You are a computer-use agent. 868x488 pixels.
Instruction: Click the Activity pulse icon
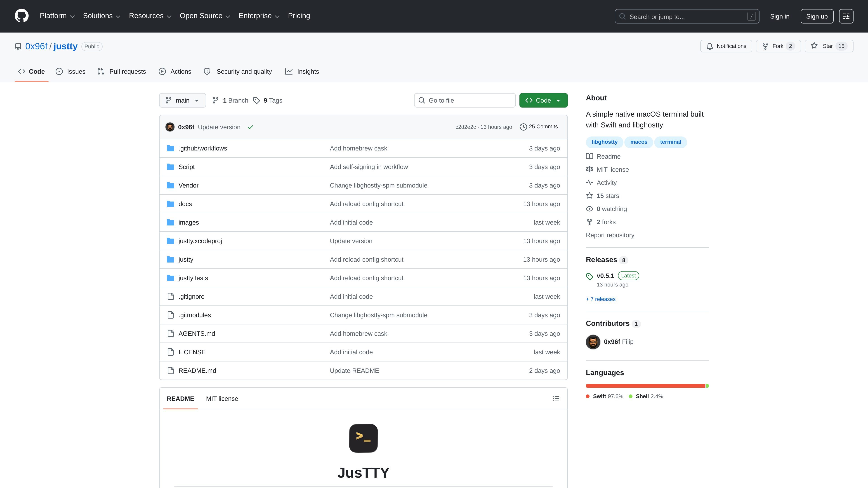click(x=589, y=183)
